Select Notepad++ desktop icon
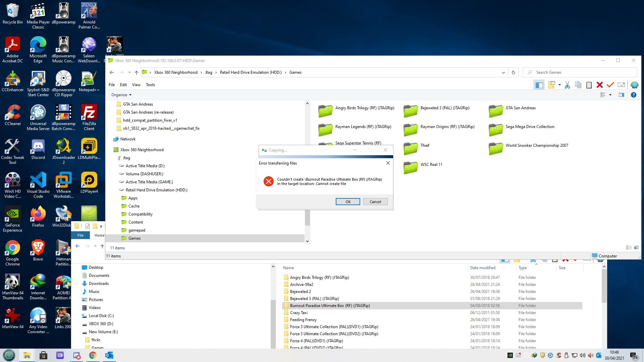The height and width of the screenshot is (362, 644). (89, 81)
